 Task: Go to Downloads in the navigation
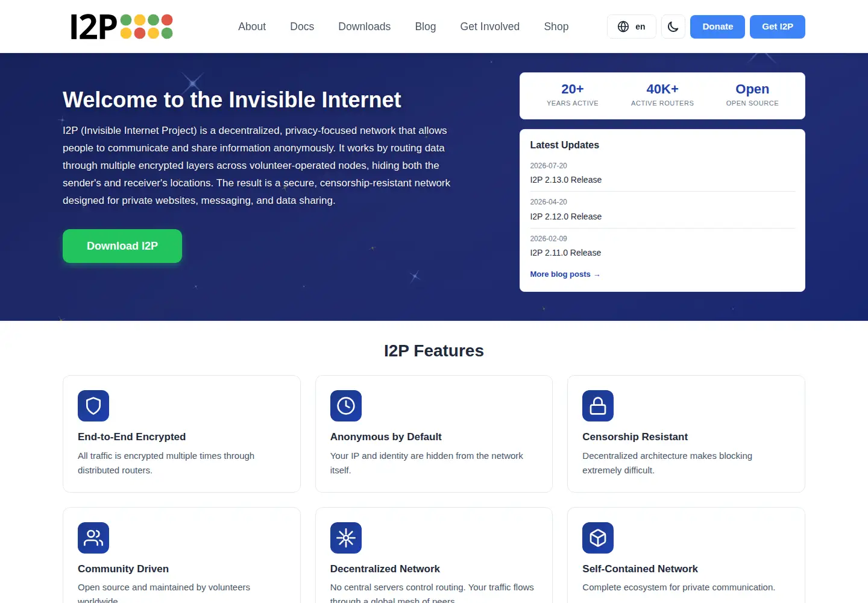coord(365,27)
